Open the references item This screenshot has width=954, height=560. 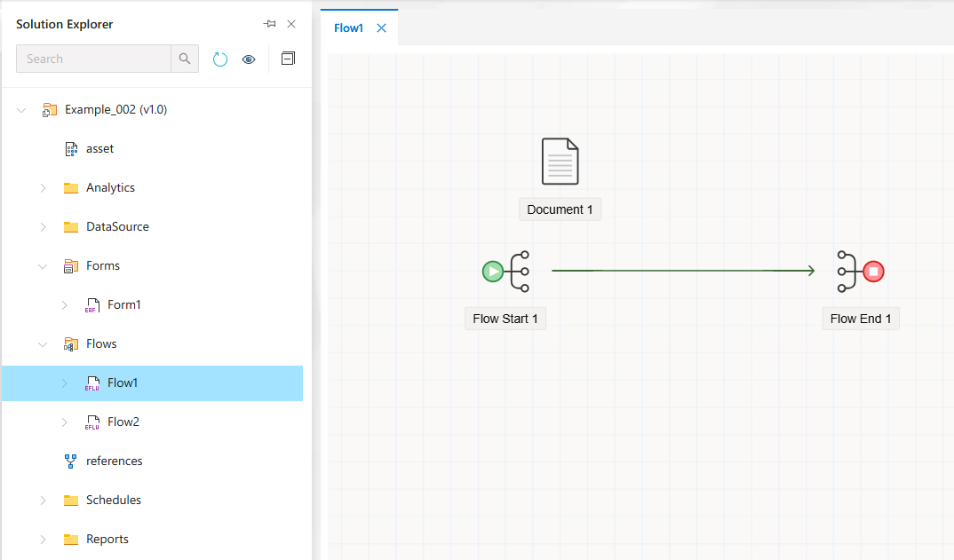[x=115, y=461]
